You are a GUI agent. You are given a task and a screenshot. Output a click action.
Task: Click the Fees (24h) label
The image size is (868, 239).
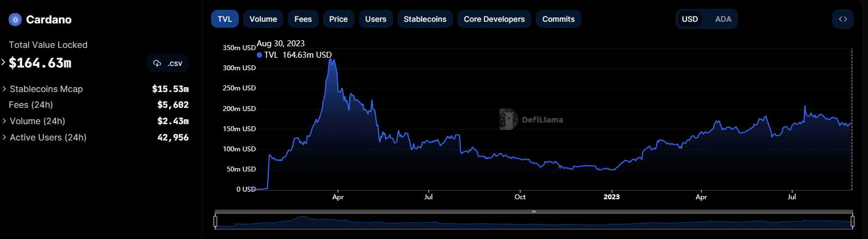[x=31, y=105]
